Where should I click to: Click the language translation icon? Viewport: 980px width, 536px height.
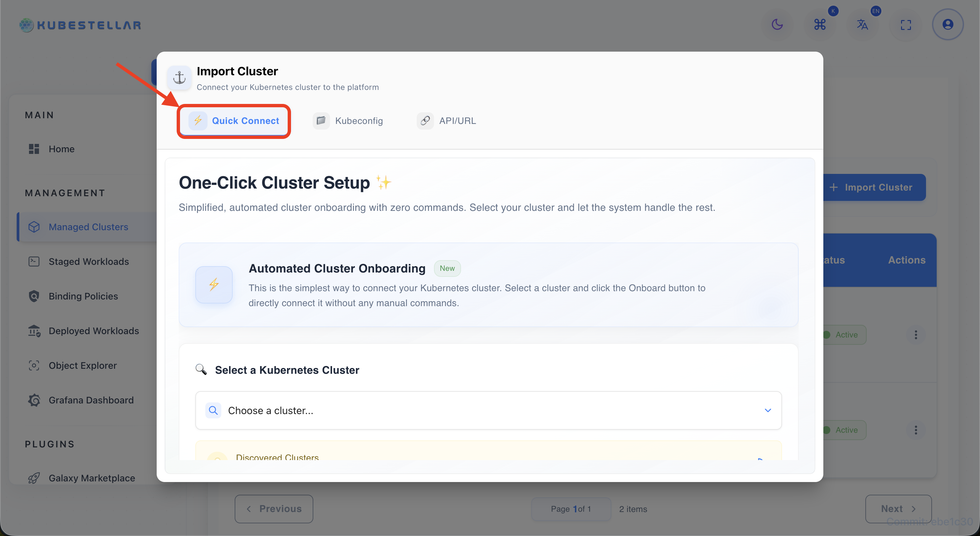tap(863, 24)
